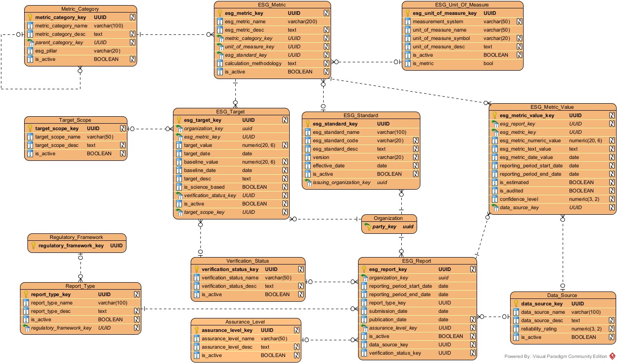618x364 pixels.
Task: Click the column icon beside reliability_rating
Action: pos(516,329)
